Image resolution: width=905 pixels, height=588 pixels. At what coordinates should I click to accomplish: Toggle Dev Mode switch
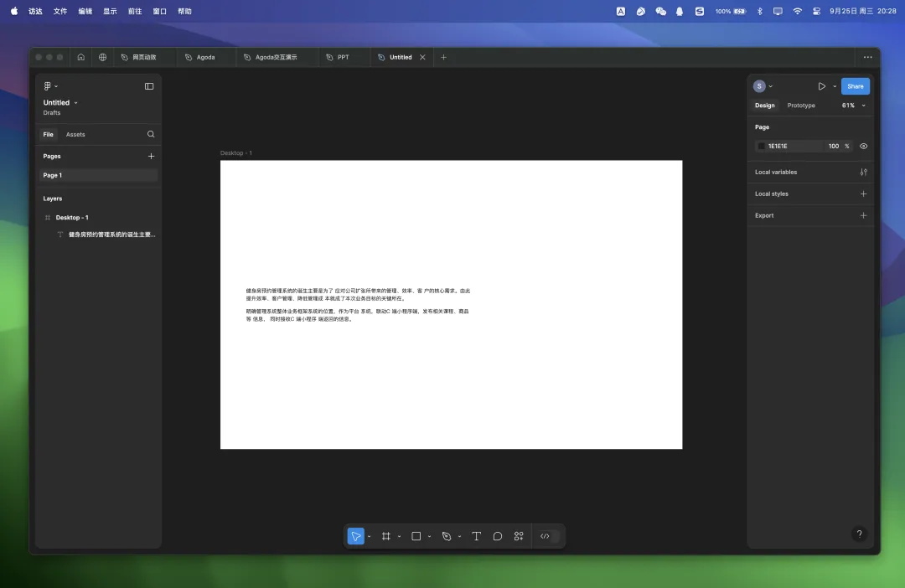pyautogui.click(x=549, y=536)
